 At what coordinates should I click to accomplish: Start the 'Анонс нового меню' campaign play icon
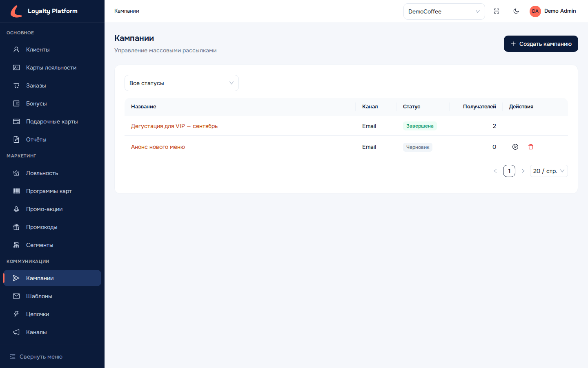point(515,147)
